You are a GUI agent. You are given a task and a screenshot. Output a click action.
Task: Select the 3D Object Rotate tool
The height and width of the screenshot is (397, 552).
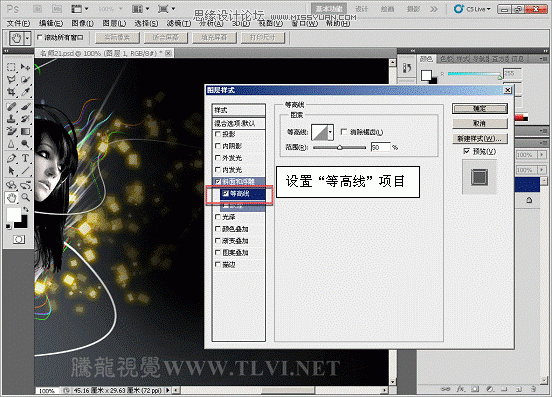click(x=11, y=185)
